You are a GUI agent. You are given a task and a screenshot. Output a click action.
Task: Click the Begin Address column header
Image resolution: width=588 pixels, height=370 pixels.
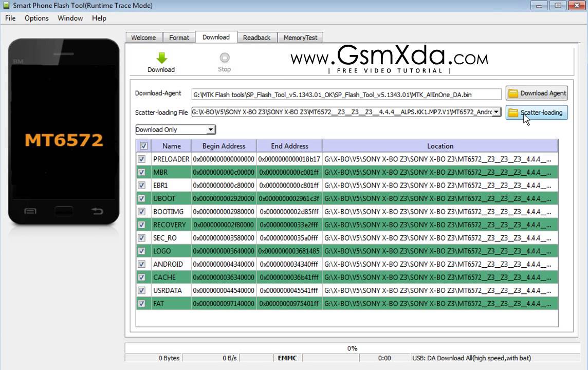[224, 146]
